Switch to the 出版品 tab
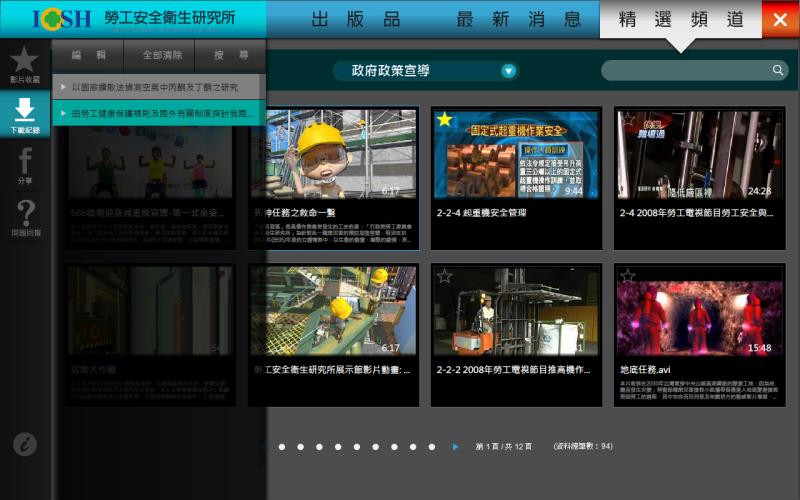Viewport: 800px width, 500px height. point(355,19)
